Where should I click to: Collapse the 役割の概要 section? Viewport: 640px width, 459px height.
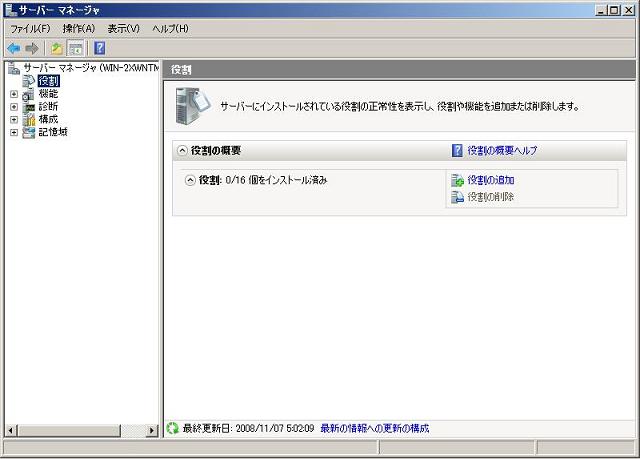point(182,151)
